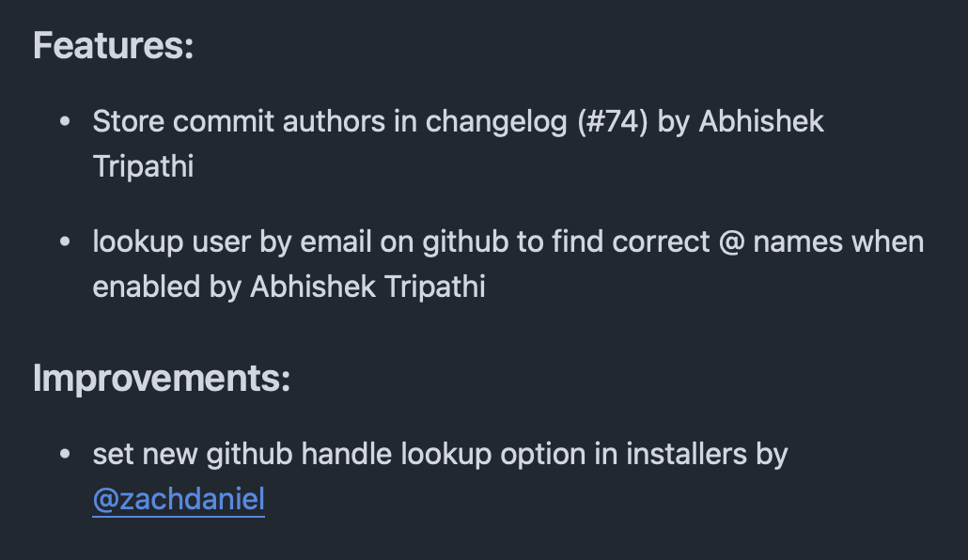Click "Tripathi" on the first feature's second line

143,166
